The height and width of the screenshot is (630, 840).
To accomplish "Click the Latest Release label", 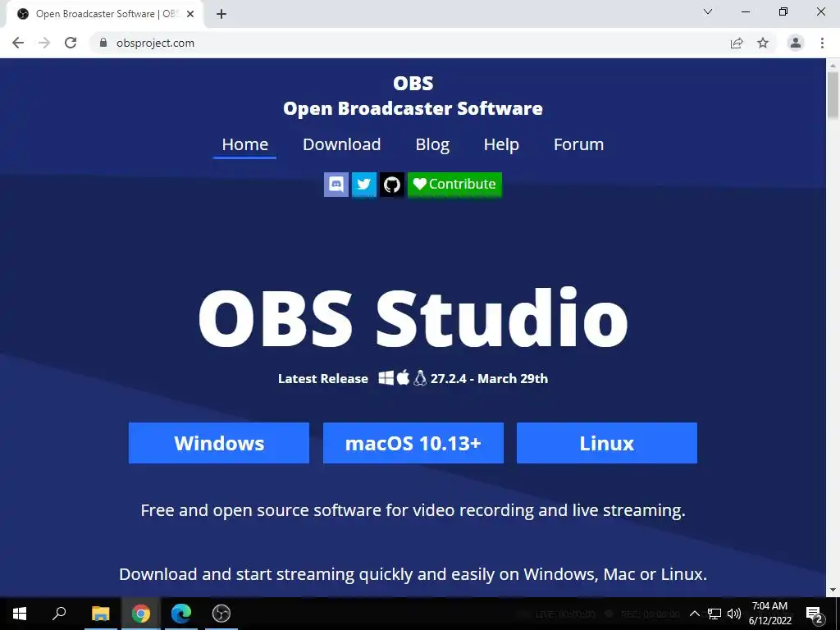I will (x=323, y=379).
